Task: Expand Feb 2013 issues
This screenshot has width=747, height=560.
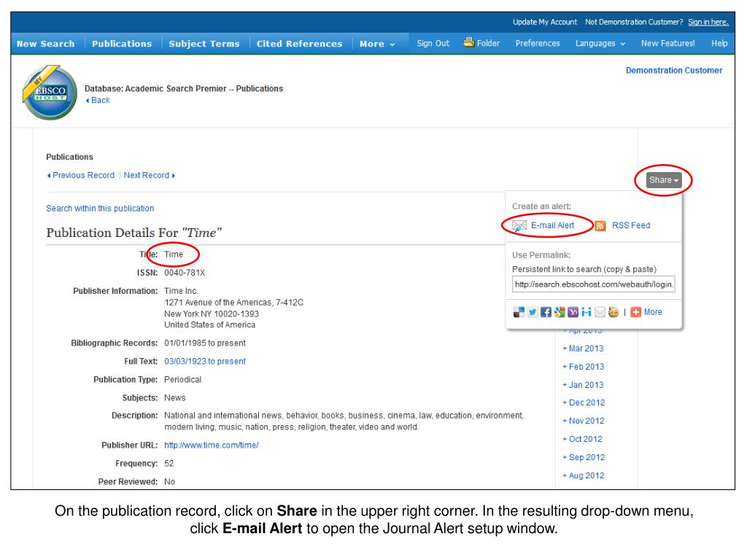Action: 583,367
